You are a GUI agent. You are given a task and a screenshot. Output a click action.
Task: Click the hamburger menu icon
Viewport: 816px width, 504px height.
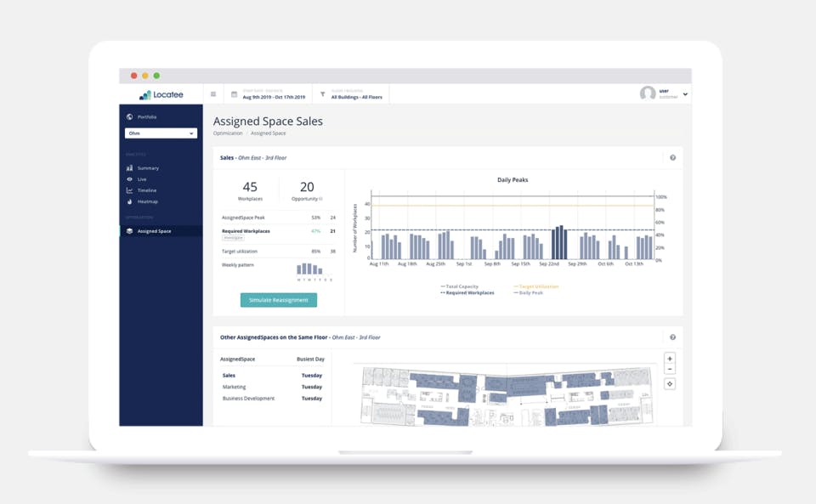coord(212,94)
